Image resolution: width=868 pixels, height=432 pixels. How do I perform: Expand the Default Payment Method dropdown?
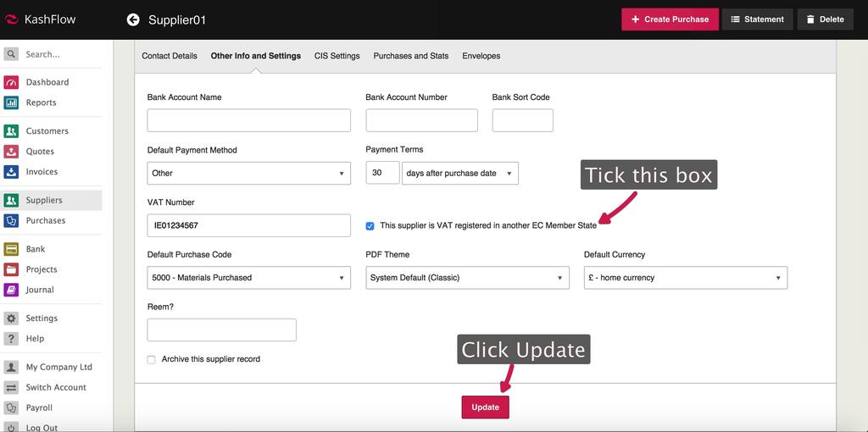pyautogui.click(x=248, y=173)
